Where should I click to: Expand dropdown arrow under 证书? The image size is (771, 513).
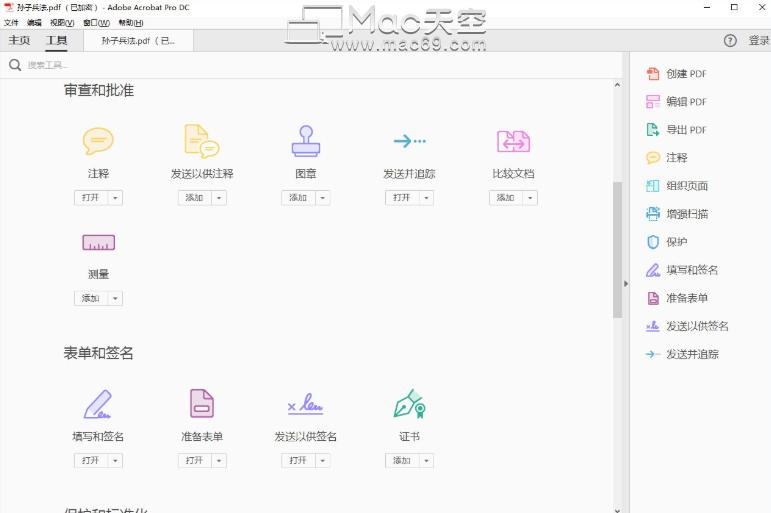point(426,461)
